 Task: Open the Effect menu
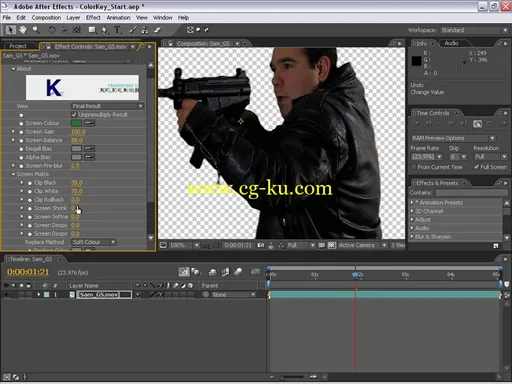point(93,18)
